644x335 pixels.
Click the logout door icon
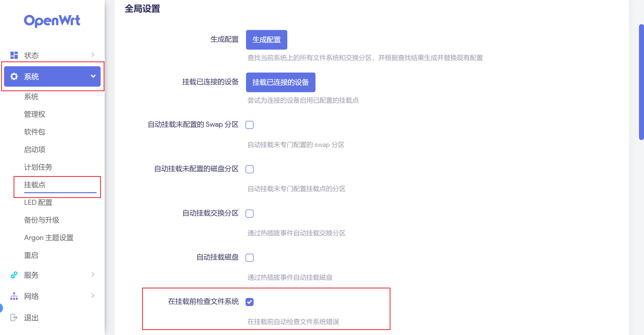14,317
